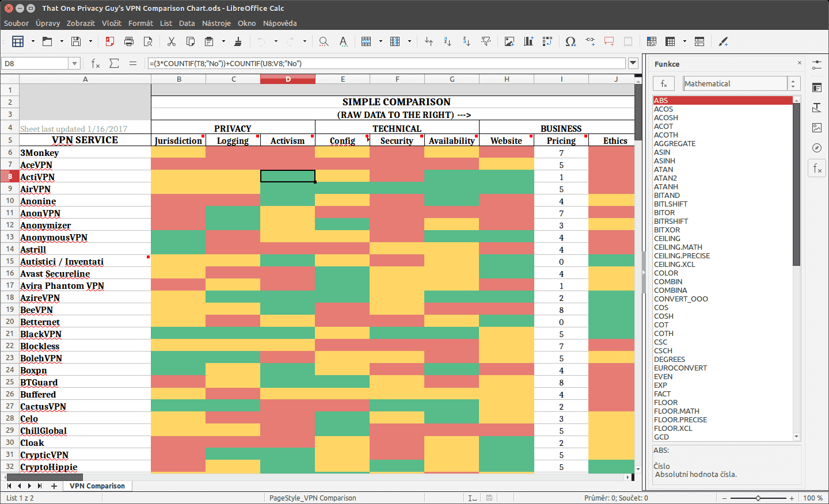Sort the data in descending order
The image size is (829, 504).
point(467,41)
